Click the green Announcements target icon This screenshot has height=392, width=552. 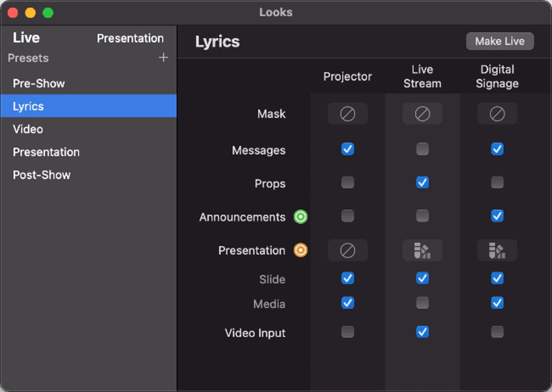[x=301, y=217]
